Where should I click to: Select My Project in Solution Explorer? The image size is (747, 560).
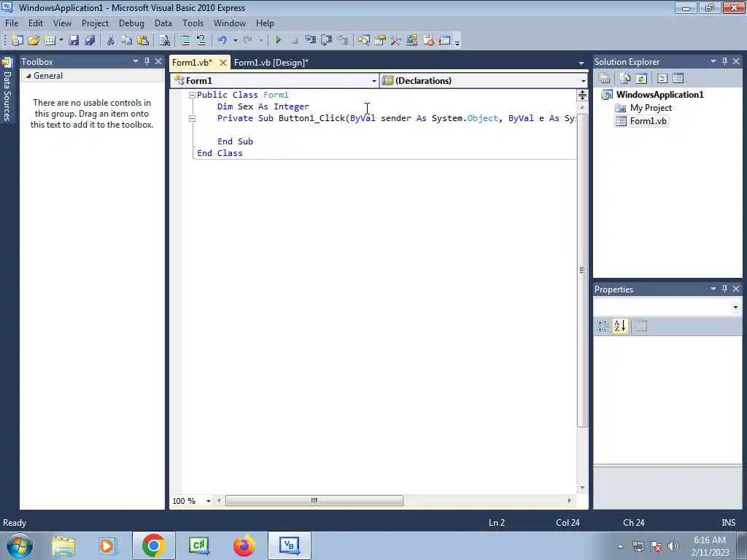click(651, 108)
